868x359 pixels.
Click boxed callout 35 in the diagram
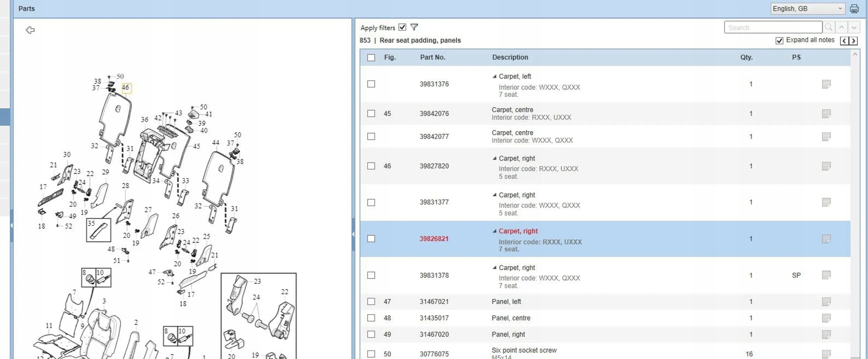click(99, 230)
